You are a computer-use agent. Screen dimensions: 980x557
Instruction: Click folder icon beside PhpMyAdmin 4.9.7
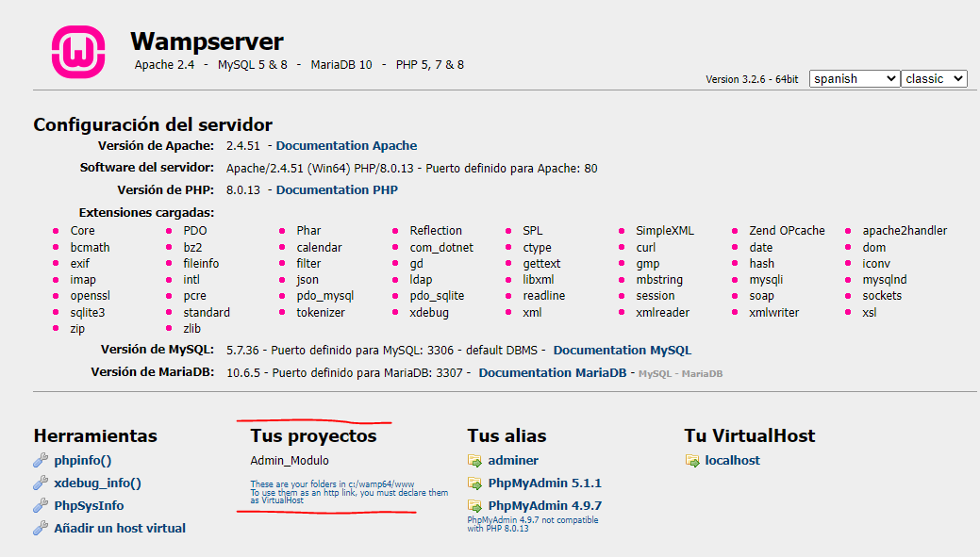pos(475,506)
